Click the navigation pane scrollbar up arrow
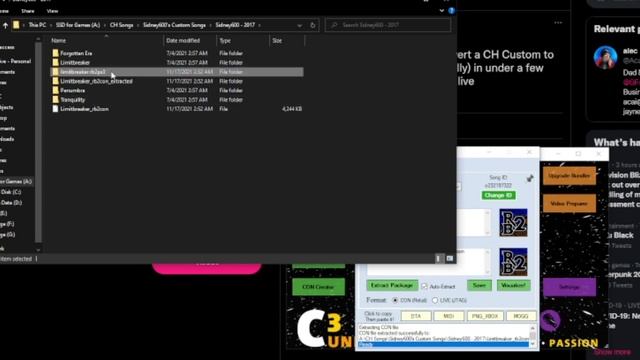 (38, 40)
